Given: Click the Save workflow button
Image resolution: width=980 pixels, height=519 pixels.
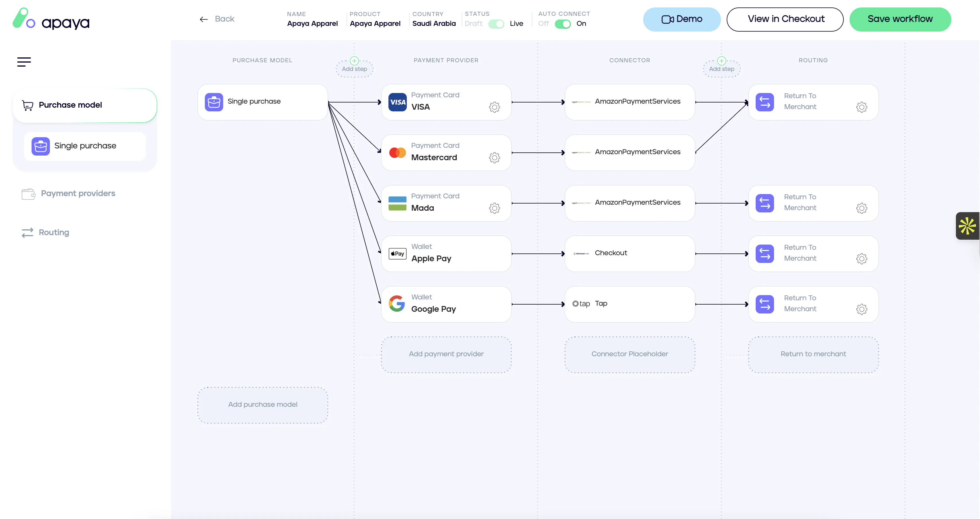Looking at the screenshot, I should coord(900,20).
